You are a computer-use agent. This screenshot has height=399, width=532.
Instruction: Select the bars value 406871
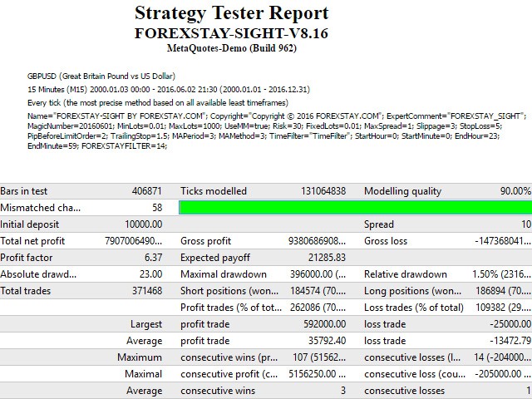(147, 191)
